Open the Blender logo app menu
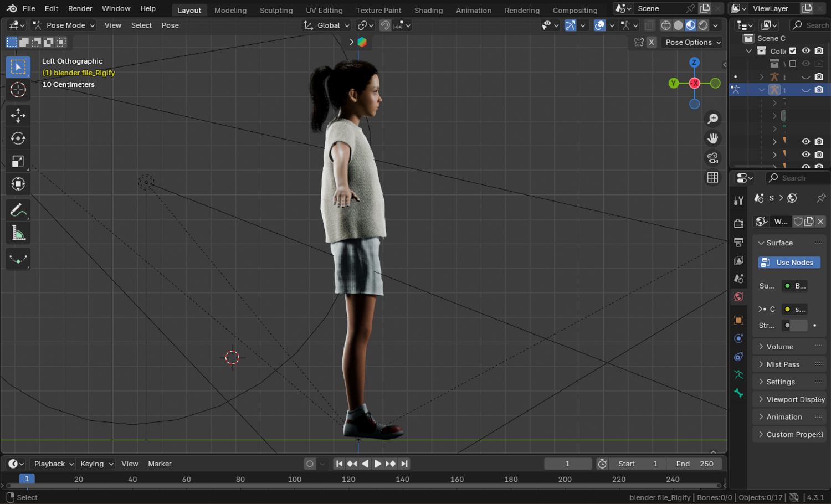Screen dimensions: 831x504 [12, 9]
